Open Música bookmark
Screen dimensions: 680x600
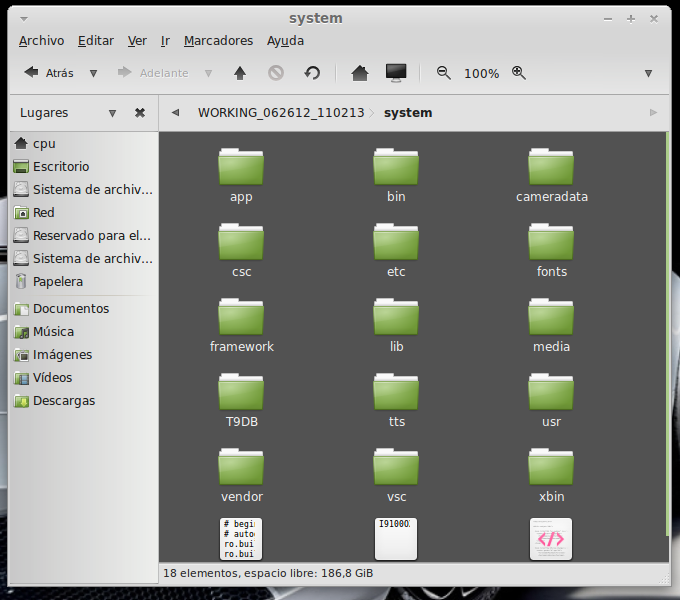pos(83,332)
